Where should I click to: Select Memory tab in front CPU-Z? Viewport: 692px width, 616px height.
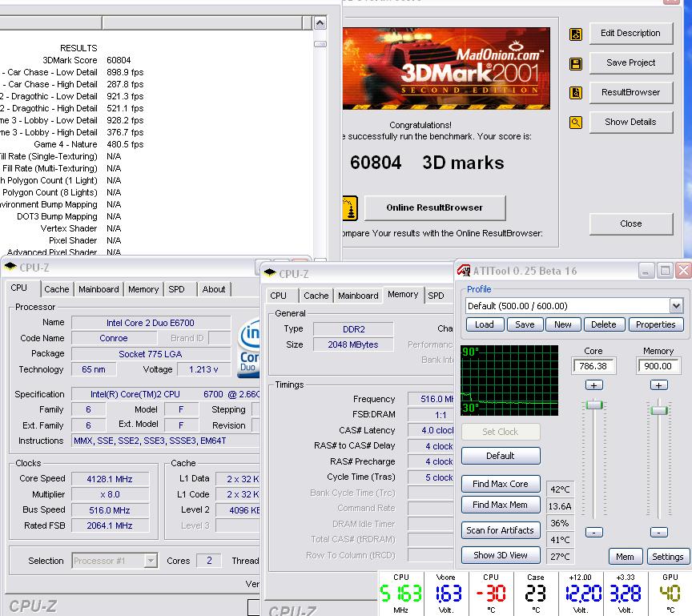click(x=403, y=294)
